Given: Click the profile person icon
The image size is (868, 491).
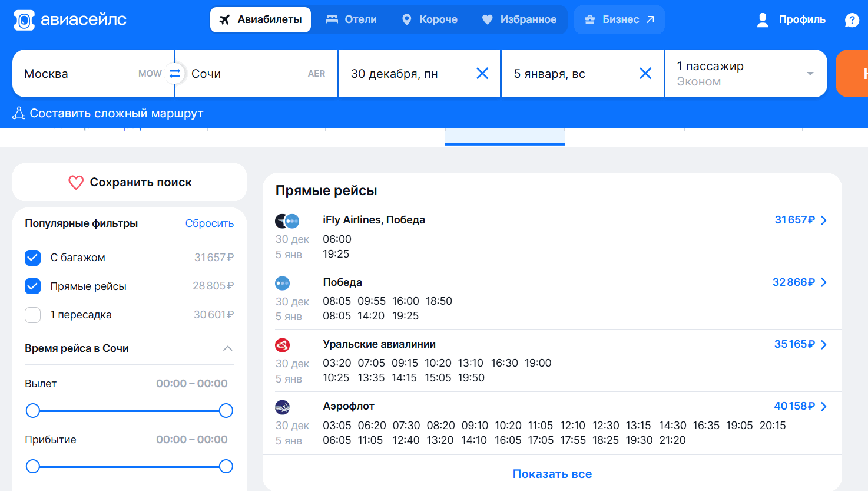Looking at the screenshot, I should [763, 20].
